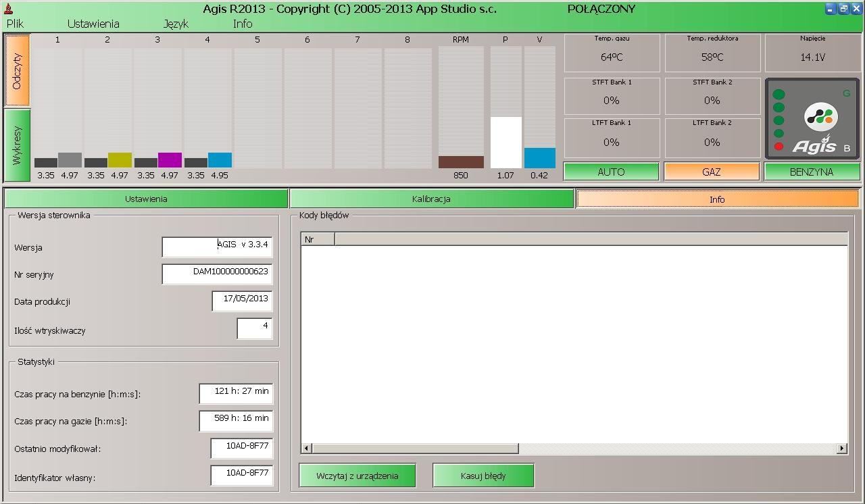Switch to the Wykresy side tab
Screen dimensions: 865x504
pos(18,145)
